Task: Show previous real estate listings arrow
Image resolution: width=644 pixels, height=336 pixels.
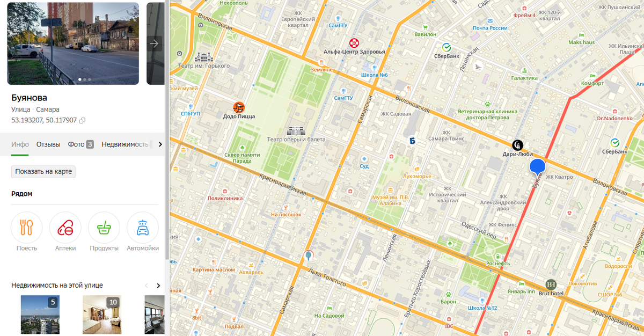Action: coord(145,286)
